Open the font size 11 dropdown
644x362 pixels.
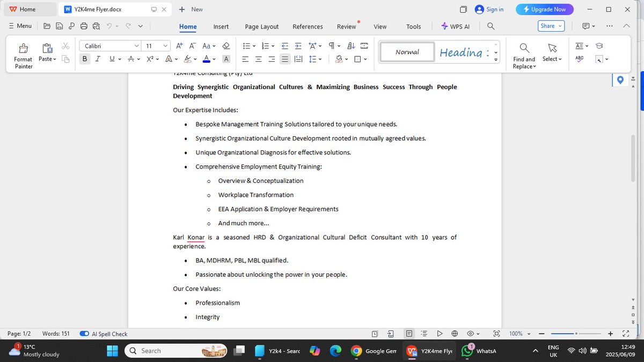pyautogui.click(x=165, y=46)
